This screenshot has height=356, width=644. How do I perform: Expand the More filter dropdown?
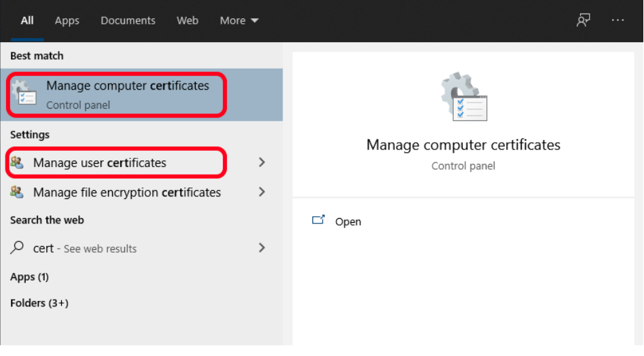(x=239, y=20)
